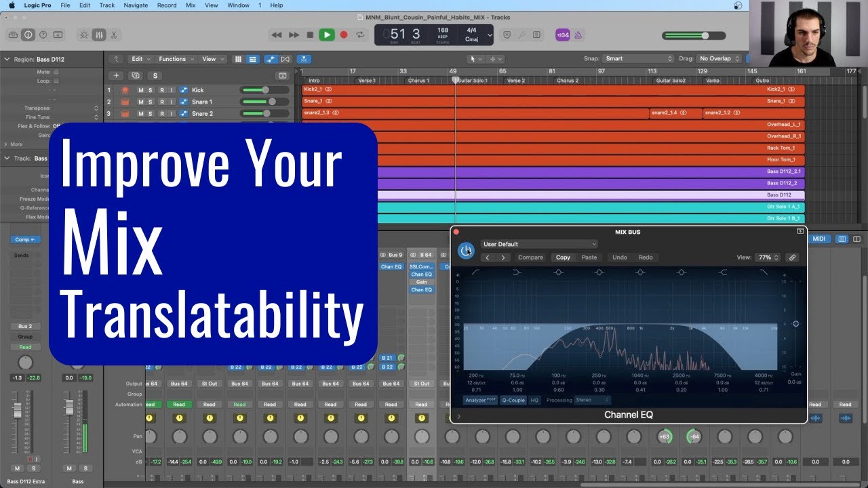Open the Functions menu in Tracks area
This screenshot has width=868, height=488.
pyautogui.click(x=176, y=59)
